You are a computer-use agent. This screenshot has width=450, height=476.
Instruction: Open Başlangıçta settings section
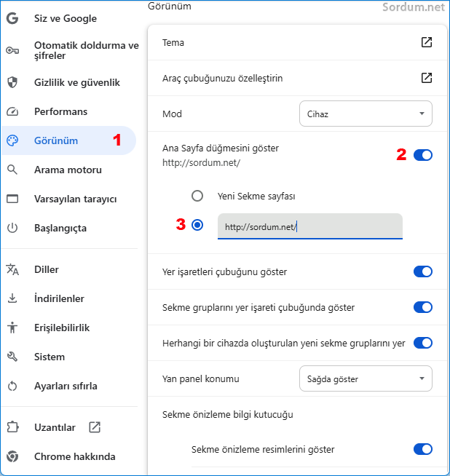[x=69, y=228]
